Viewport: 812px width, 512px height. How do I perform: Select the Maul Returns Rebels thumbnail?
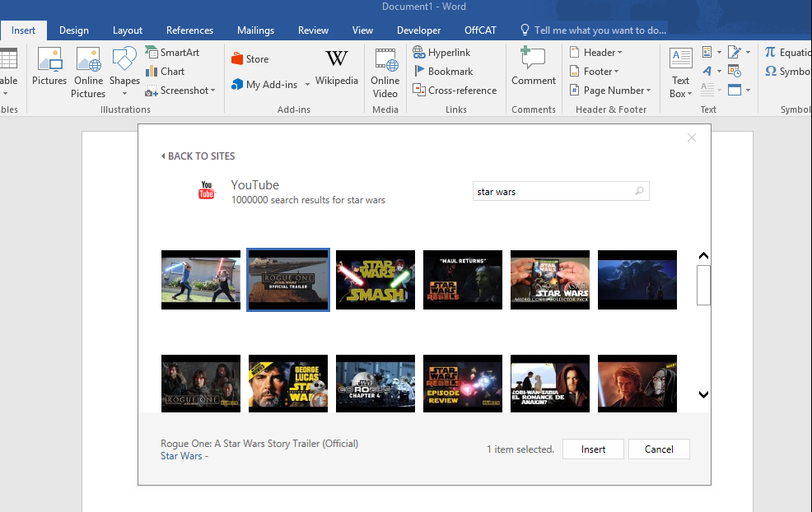[x=463, y=280]
